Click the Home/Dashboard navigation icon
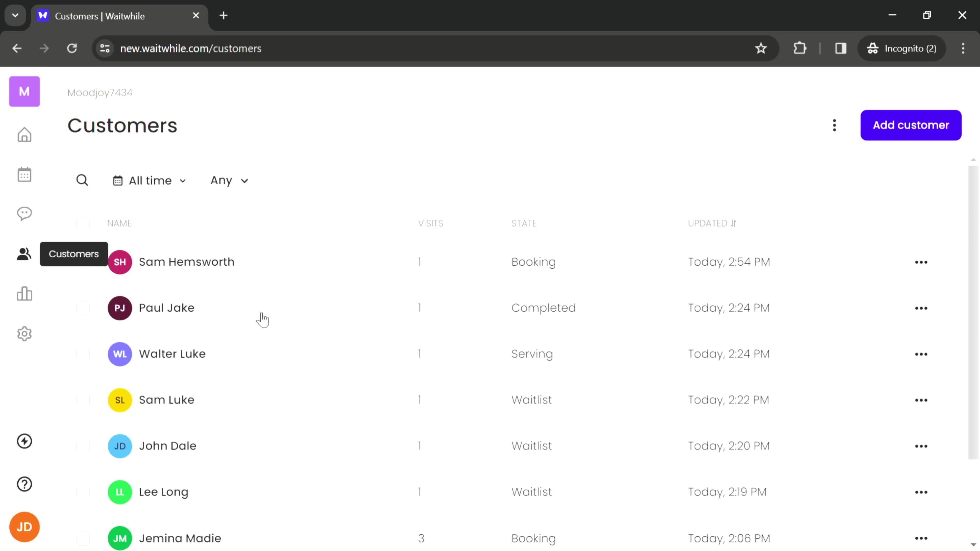980x551 pixels. 24,134
